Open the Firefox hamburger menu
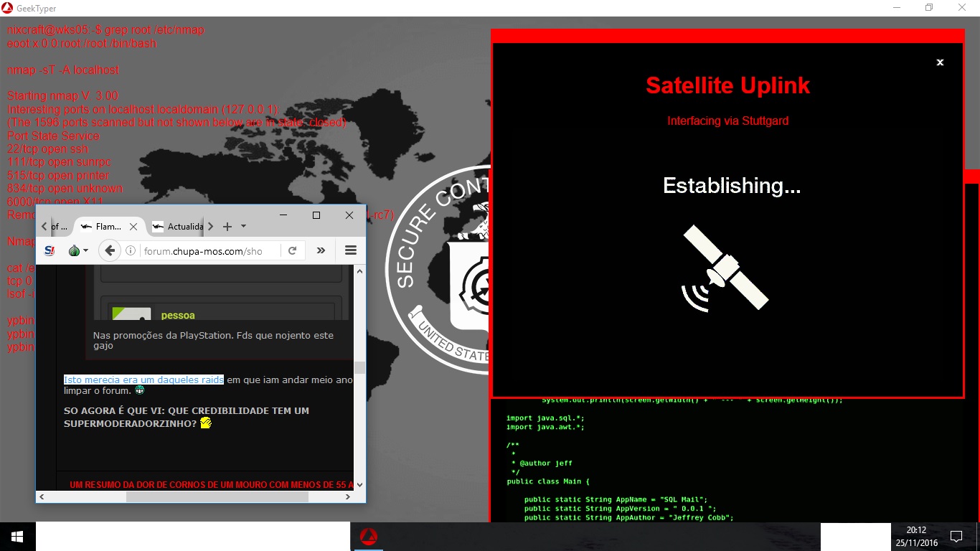The image size is (980, 551). point(351,250)
